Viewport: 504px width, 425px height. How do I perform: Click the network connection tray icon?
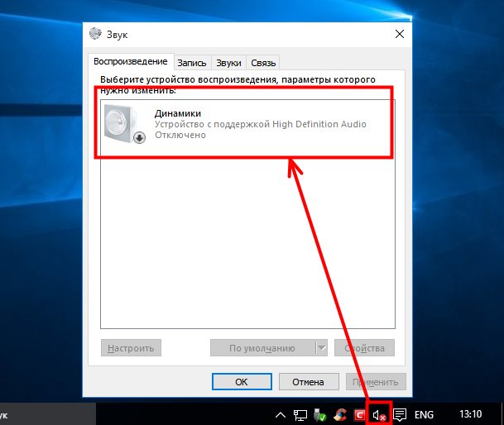pyautogui.click(x=300, y=413)
